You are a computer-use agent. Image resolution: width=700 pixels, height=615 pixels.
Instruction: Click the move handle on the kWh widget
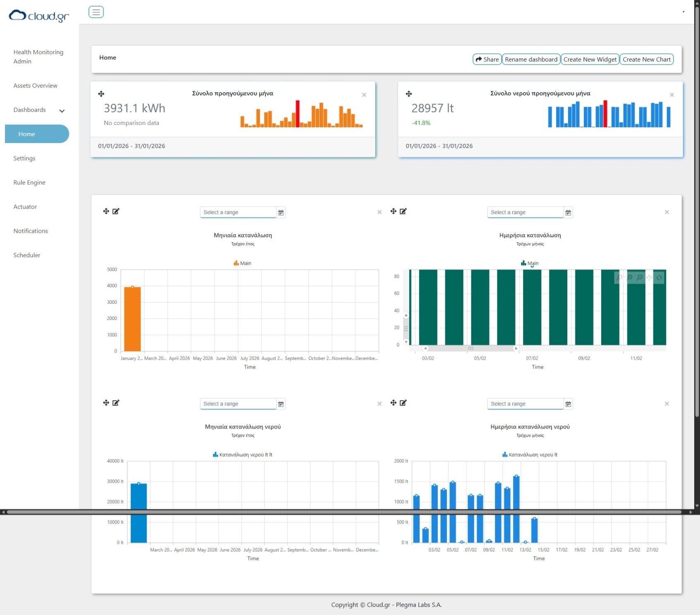point(101,94)
